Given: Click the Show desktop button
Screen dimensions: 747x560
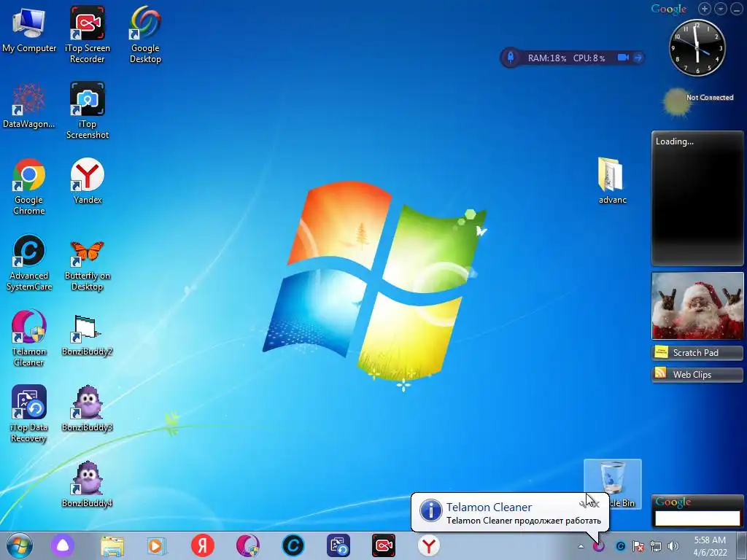Looking at the screenshot, I should pos(742,546).
